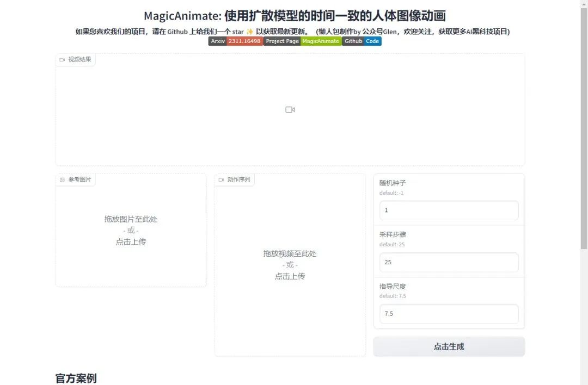Viewport: 588px width, 385px height.
Task: Click the 动作序列 video upload area
Action: [290, 265]
